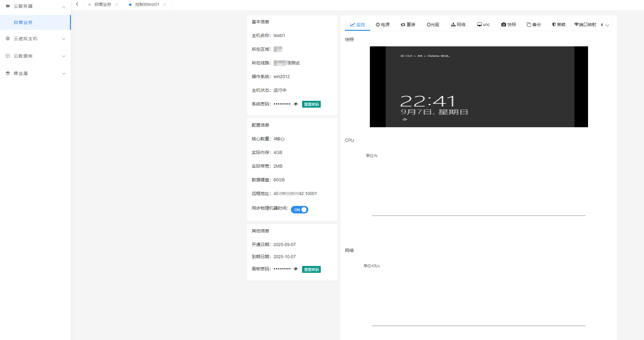The height and width of the screenshot is (340, 644).
Task: Click the VM snapshot preview image
Action: (479, 87)
